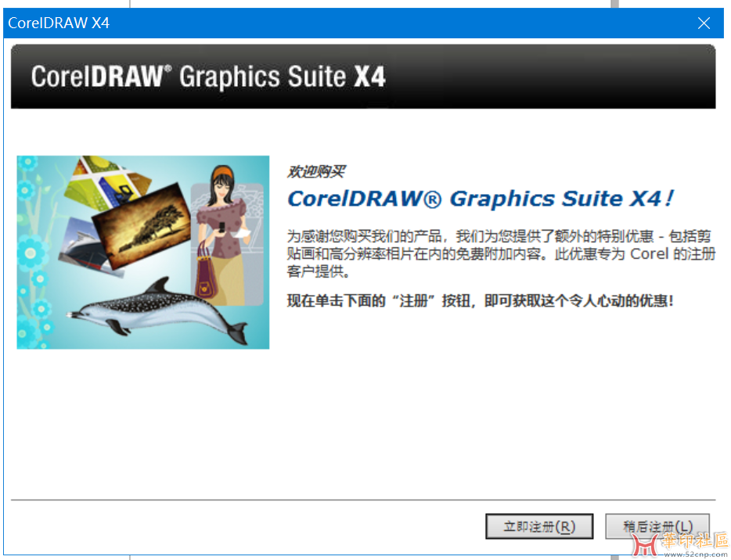This screenshot has height=560, width=731.
Task: Click the bold 现在单击下面的"注册"按钮 instruction line
Action: tap(480, 300)
